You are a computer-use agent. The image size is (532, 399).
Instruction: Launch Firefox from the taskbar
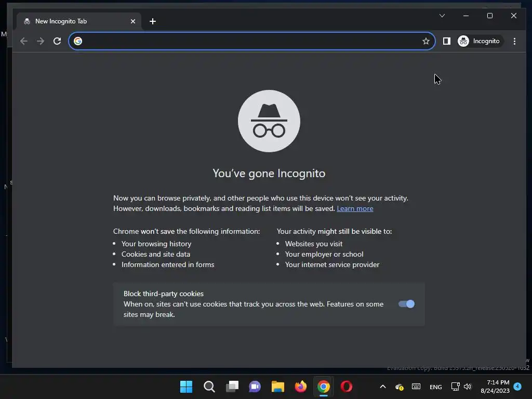301,387
